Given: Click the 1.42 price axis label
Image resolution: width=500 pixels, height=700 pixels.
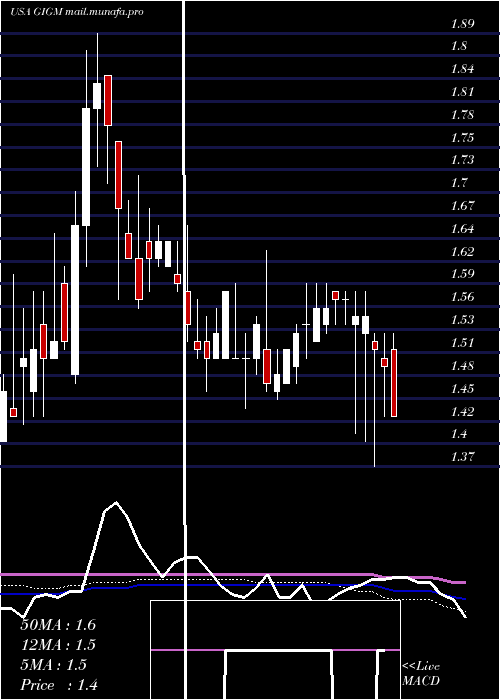Looking at the screenshot, I should (462, 412).
